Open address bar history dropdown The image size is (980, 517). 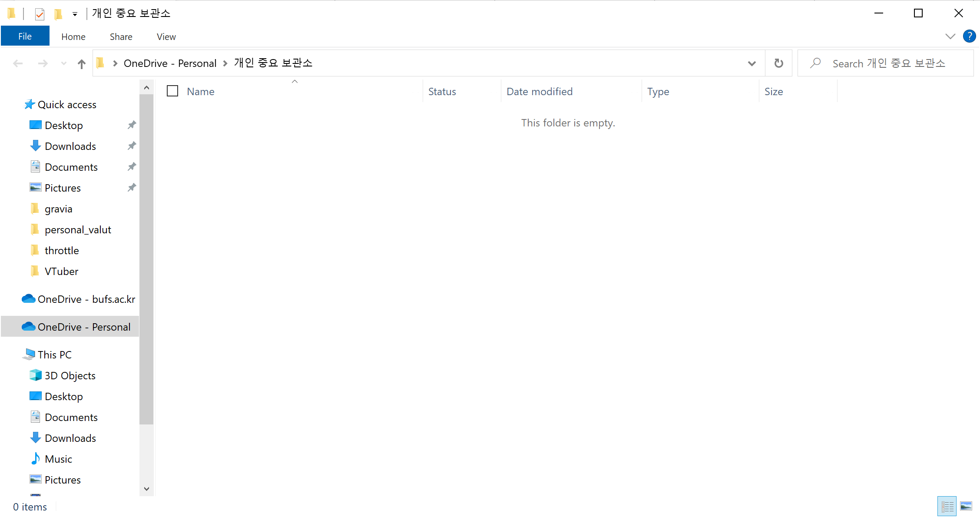[752, 63]
